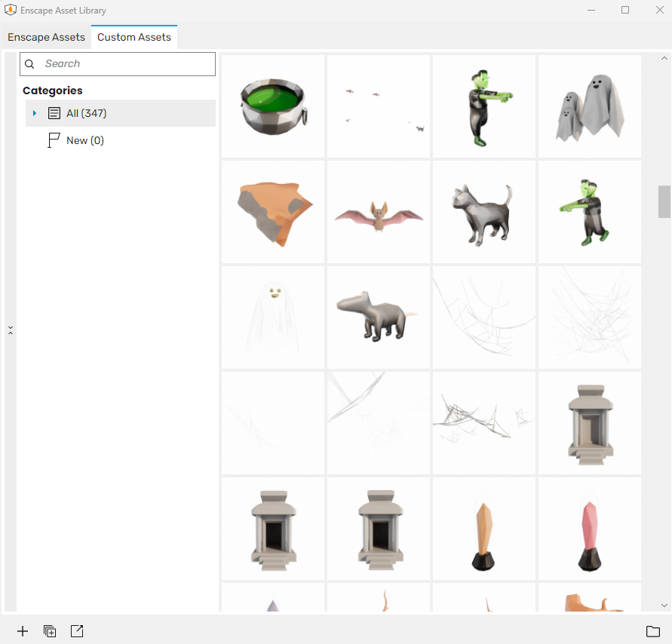672x644 pixels.
Task: Open the custom assets folder icon
Action: [x=653, y=631]
